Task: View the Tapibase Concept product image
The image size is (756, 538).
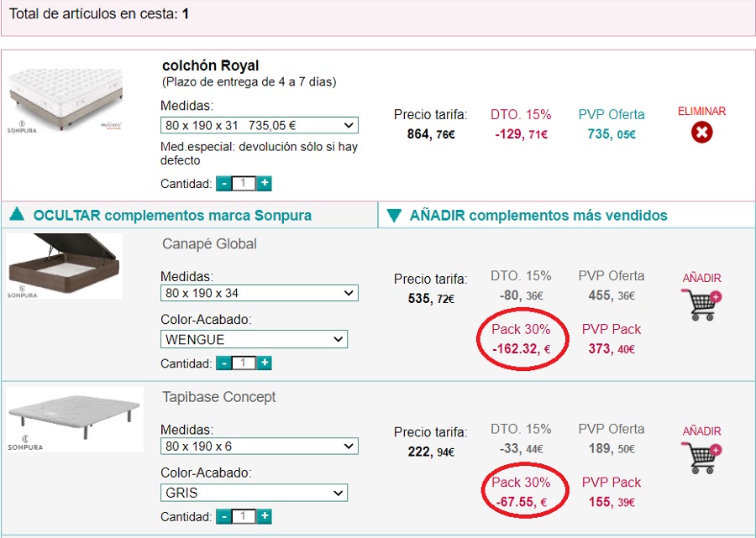Action: (x=74, y=418)
